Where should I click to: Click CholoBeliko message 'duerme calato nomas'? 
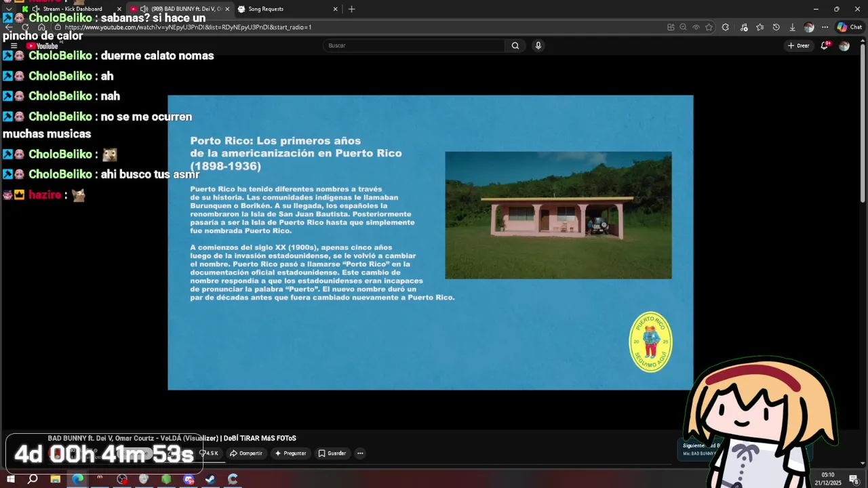157,56
